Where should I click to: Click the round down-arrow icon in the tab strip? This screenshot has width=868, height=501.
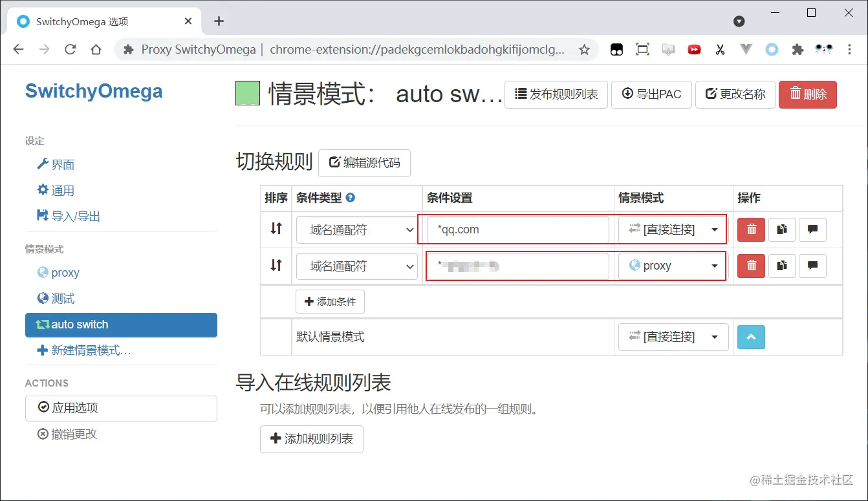739,21
